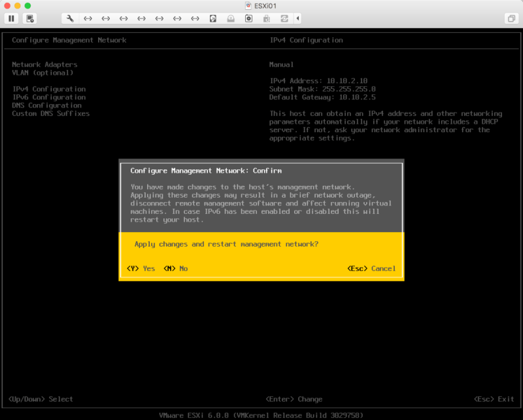Open the snapshots icon beside pause
The height and width of the screenshot is (420, 523).
(31, 18)
